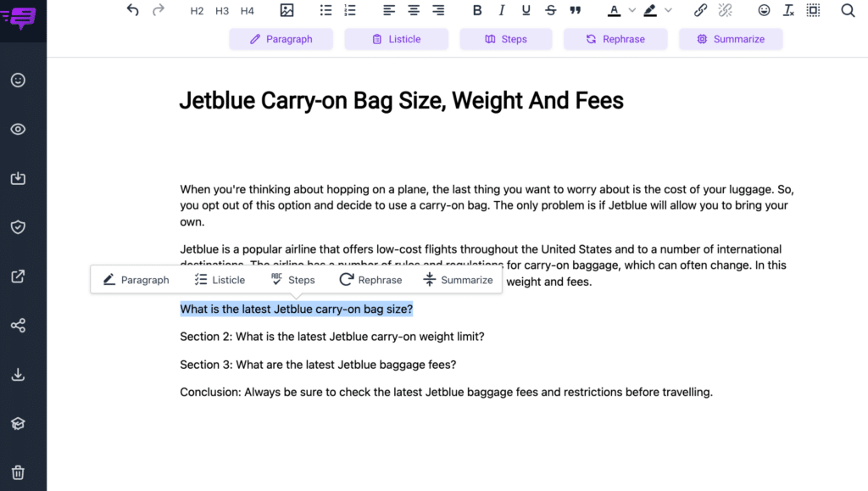868x491 pixels.
Task: Apply H4 heading style
Action: tap(247, 10)
